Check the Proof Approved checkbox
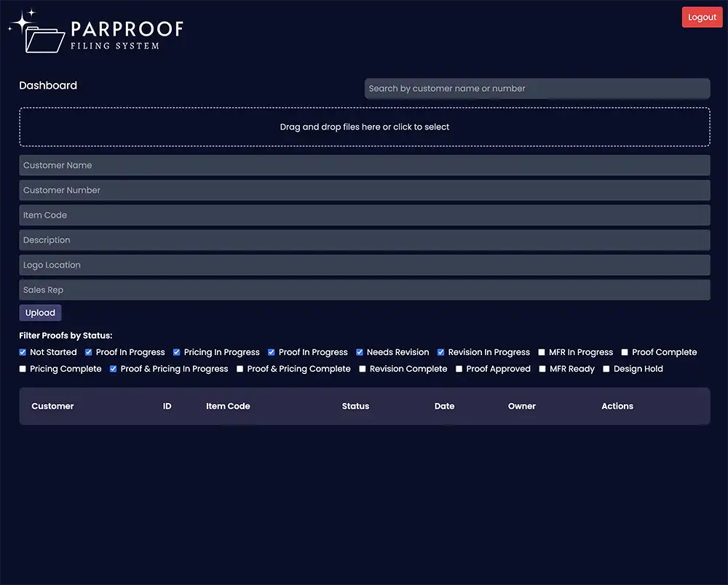This screenshot has width=728, height=585. click(459, 369)
